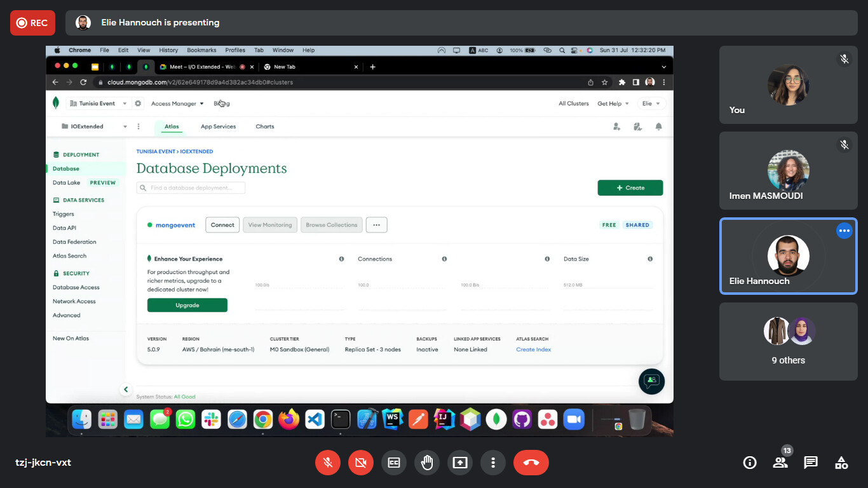This screenshot has width=868, height=488.
Task: Leave the call with red hang-up button
Action: click(x=531, y=463)
